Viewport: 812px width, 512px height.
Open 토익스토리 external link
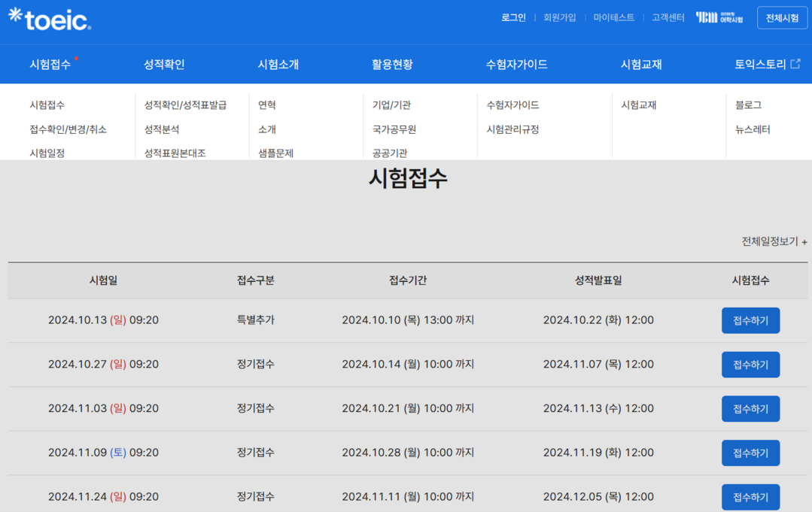(767, 65)
